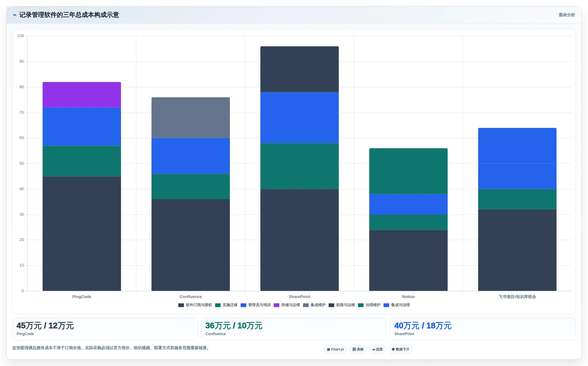Click the Chart.js chip
This screenshot has width=588, height=366.
coord(335,349)
